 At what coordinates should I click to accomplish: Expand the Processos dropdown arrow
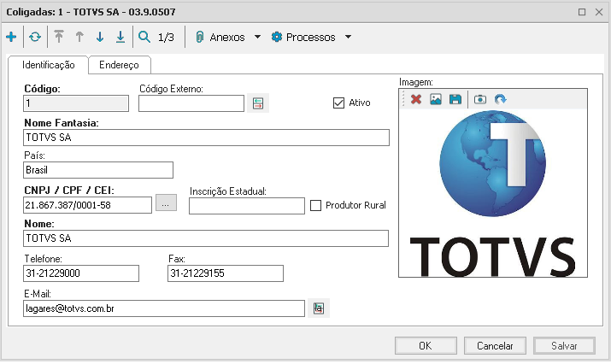click(349, 37)
